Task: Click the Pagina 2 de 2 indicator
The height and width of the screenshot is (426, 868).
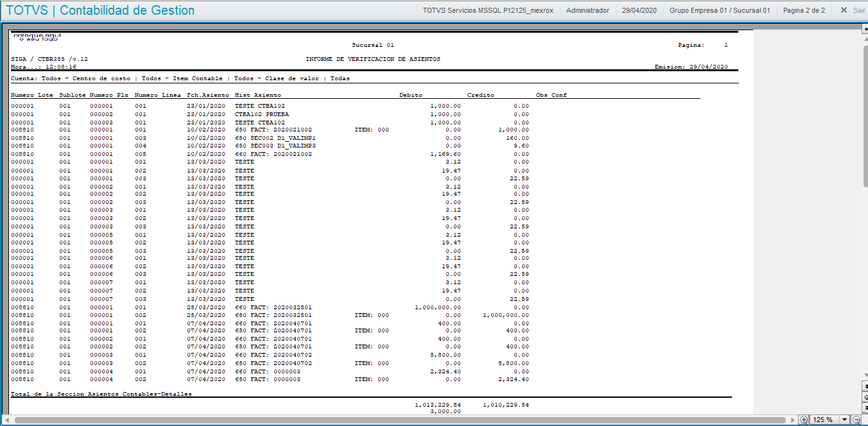Action: coord(804,10)
